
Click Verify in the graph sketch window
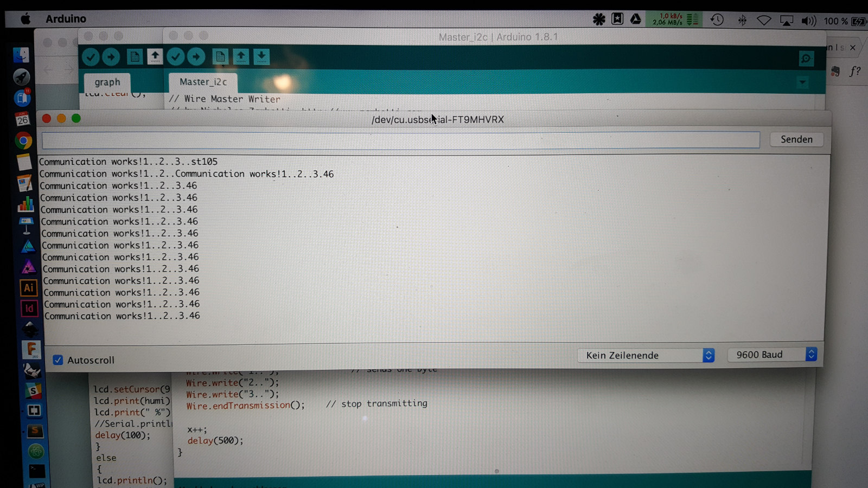(91, 56)
